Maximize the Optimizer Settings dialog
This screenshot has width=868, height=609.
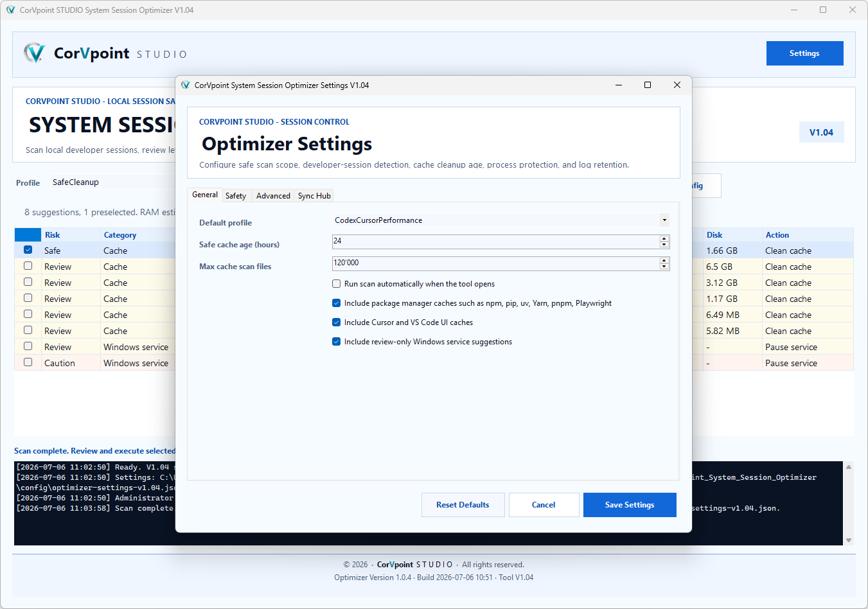(648, 85)
